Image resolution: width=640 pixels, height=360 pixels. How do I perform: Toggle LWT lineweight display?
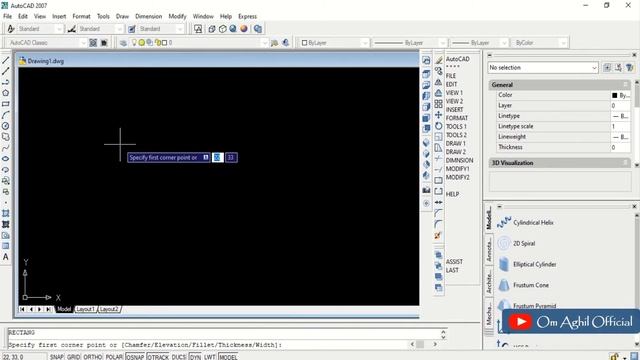tap(210, 357)
